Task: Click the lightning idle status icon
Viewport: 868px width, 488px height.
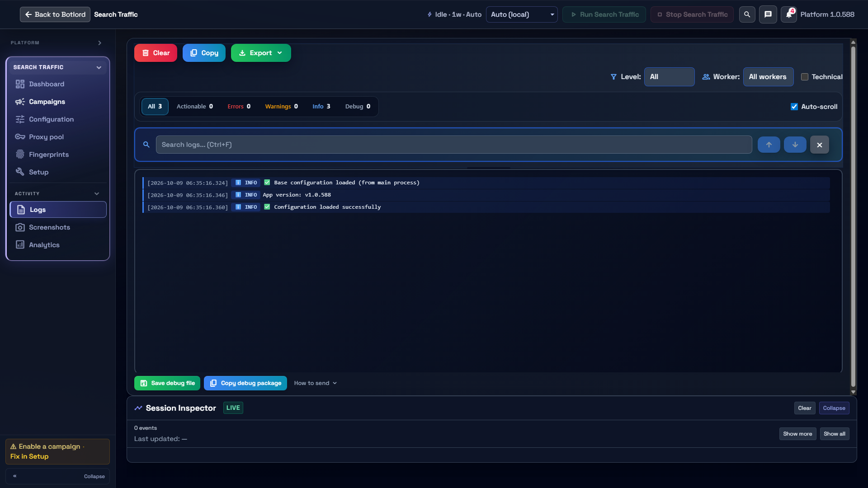Action: point(429,14)
